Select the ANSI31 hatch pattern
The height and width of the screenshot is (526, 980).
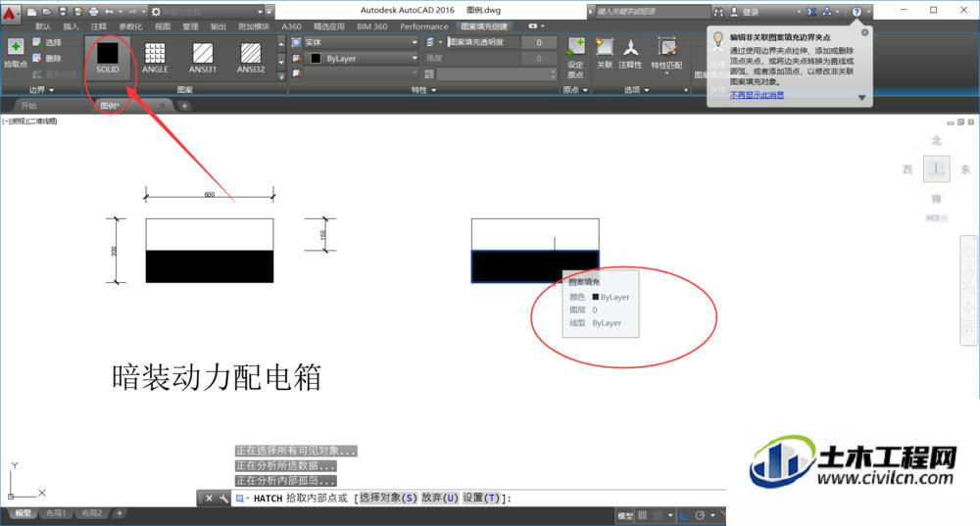click(x=203, y=58)
